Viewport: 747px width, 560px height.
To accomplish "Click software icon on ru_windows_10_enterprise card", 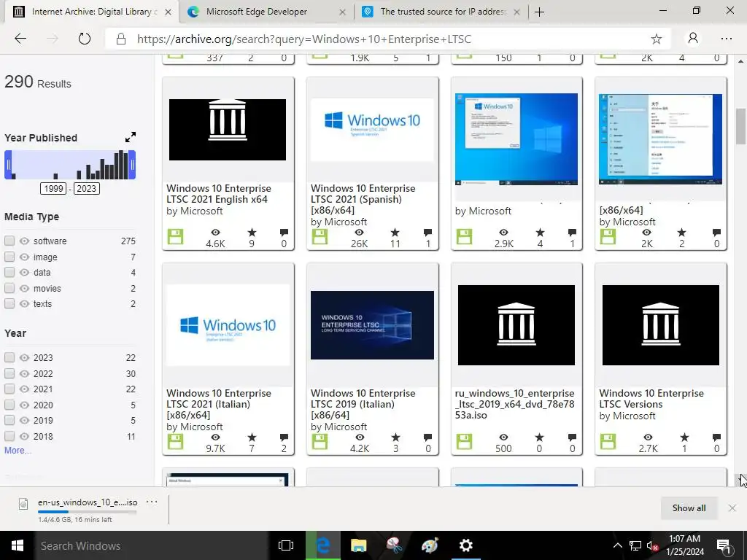I will 464,441.
